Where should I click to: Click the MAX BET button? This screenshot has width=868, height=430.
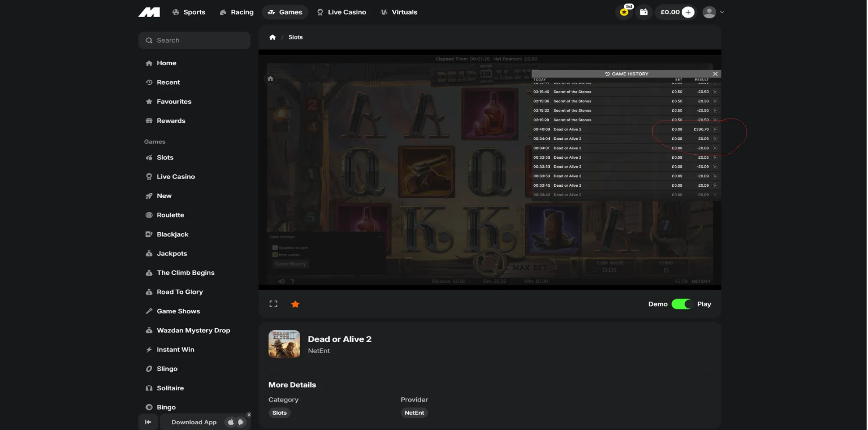coord(530,268)
